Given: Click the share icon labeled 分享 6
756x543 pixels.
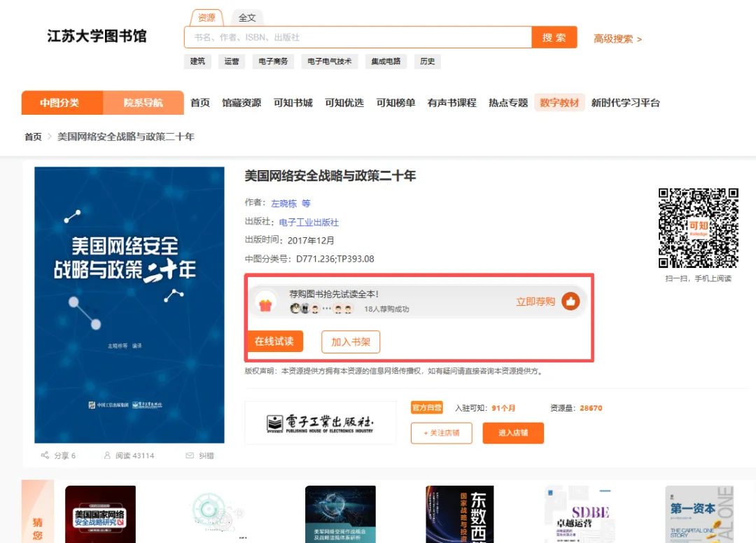Looking at the screenshot, I should (45, 456).
